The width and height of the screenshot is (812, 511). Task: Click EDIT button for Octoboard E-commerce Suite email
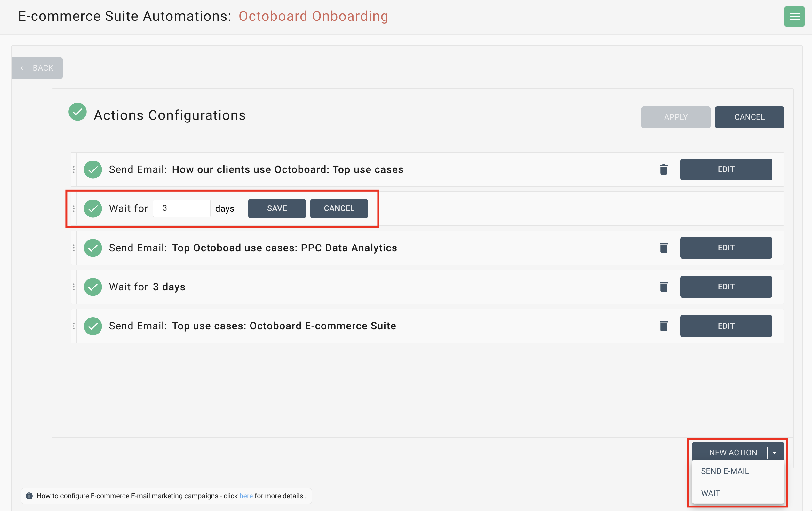[x=725, y=326]
